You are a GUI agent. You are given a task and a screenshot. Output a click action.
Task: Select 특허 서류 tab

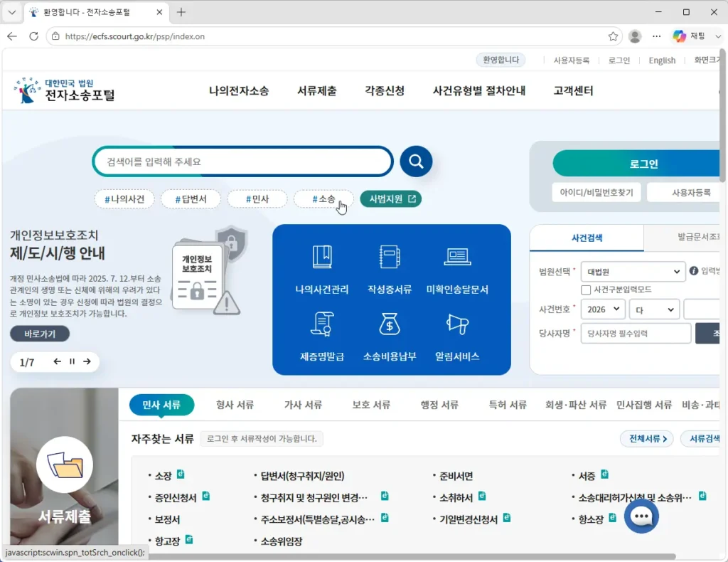508,405
